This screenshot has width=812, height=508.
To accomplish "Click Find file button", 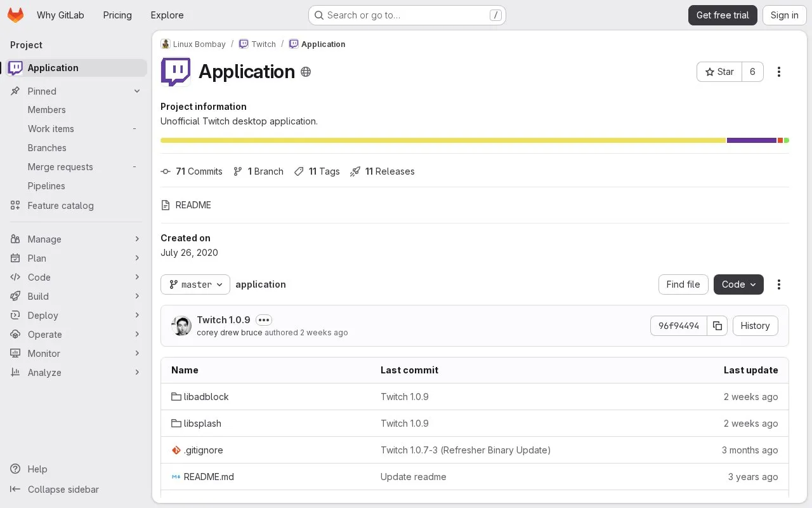I will (683, 284).
